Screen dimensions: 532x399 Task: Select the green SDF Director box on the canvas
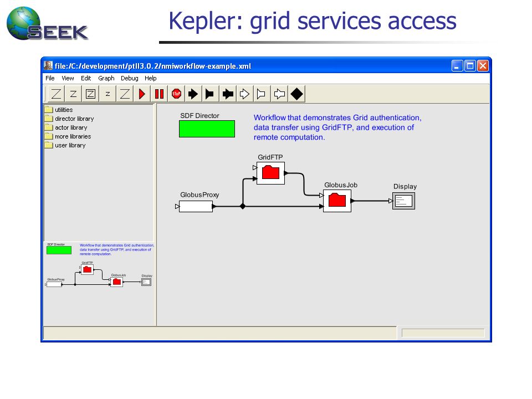coord(207,129)
